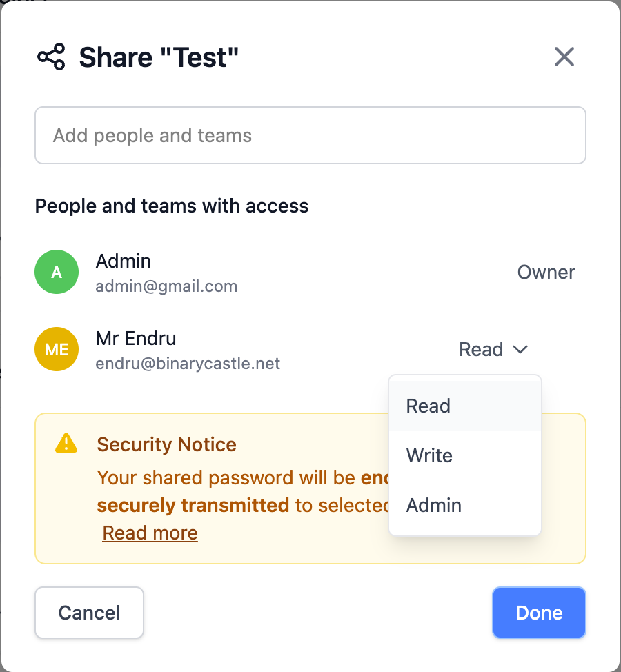Click the endru@binarycastle.net email address

[x=188, y=363]
